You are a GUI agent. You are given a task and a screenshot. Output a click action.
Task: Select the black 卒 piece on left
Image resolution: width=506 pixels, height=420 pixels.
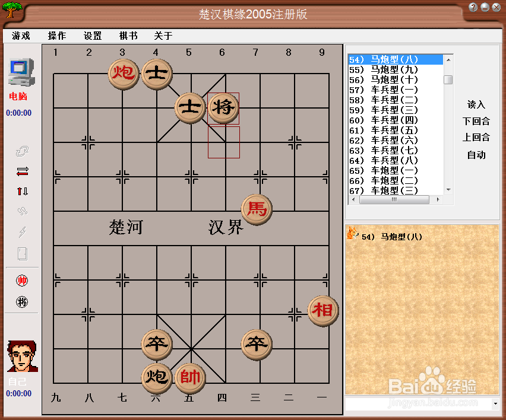point(157,345)
